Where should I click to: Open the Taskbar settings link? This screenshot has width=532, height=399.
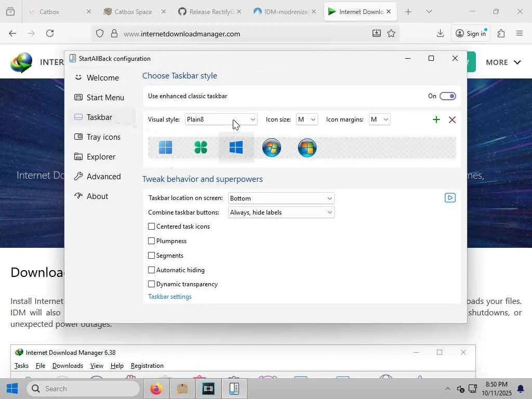click(x=170, y=297)
